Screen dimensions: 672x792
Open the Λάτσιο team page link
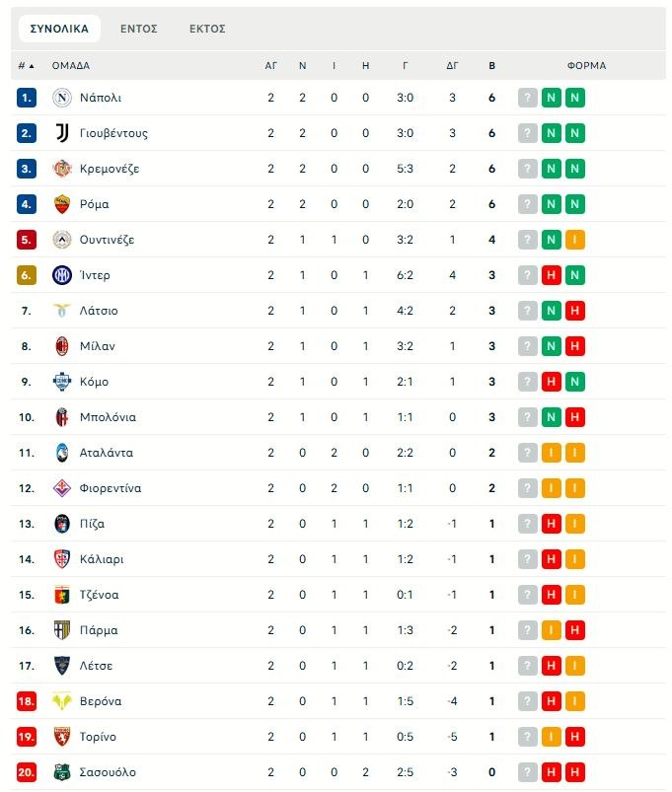click(x=99, y=311)
